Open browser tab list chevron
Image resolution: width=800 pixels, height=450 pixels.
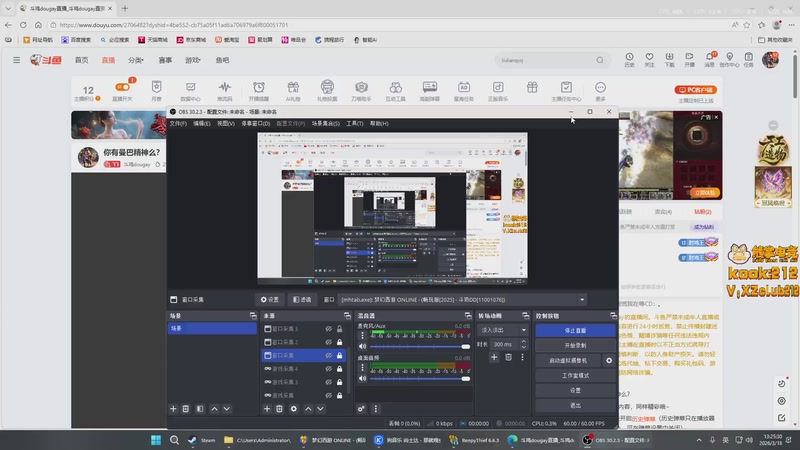click(x=8, y=9)
